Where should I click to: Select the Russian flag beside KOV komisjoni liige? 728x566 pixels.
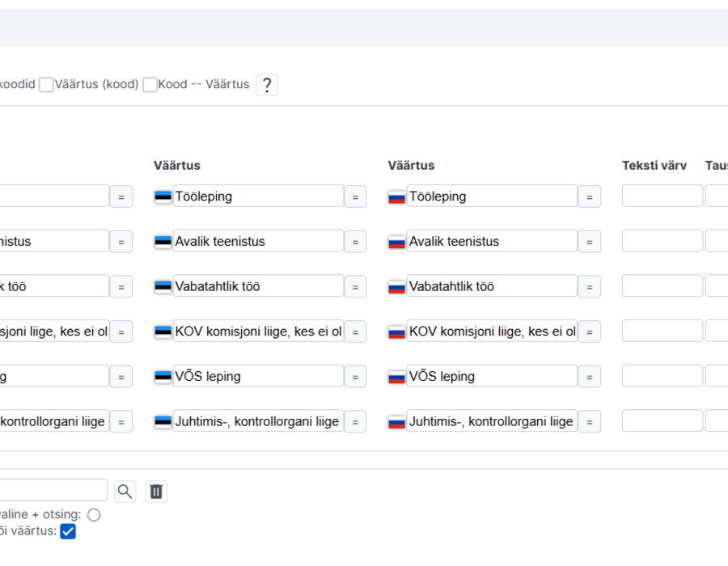[397, 332]
